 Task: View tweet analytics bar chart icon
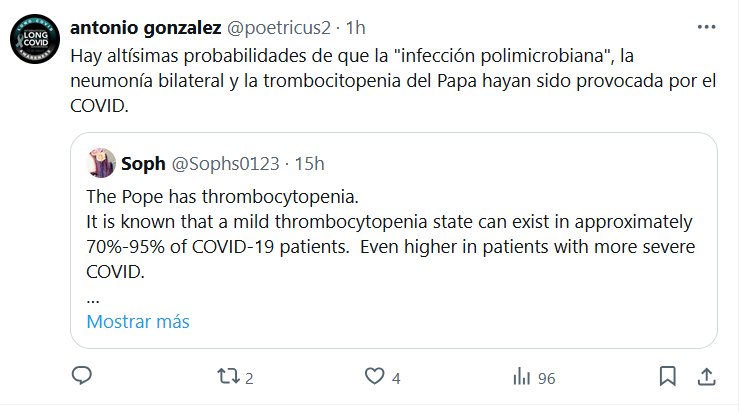520,377
